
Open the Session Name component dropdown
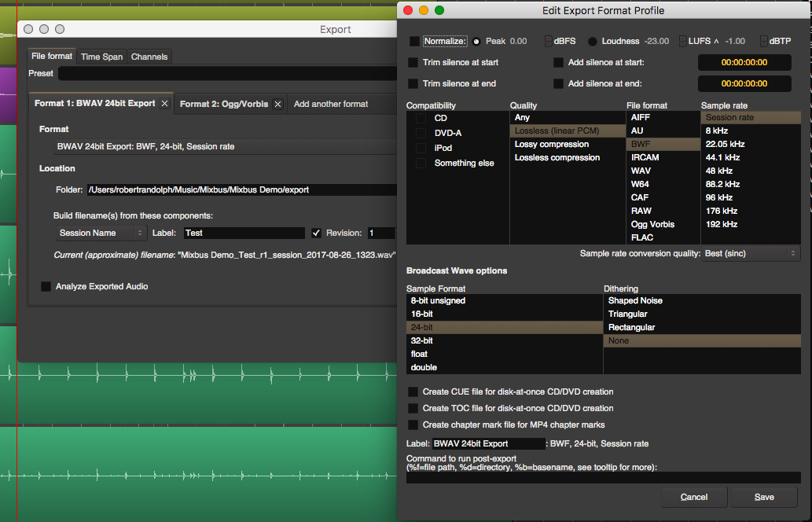coord(101,233)
